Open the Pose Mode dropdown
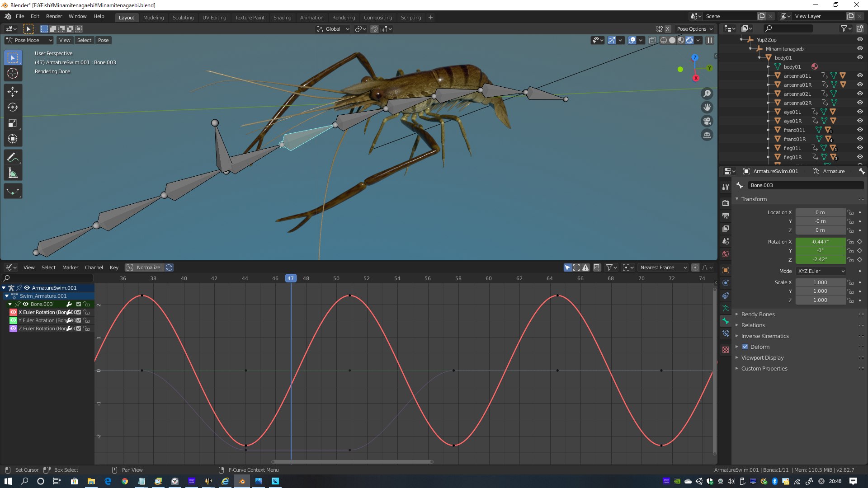The image size is (868, 488). click(29, 40)
